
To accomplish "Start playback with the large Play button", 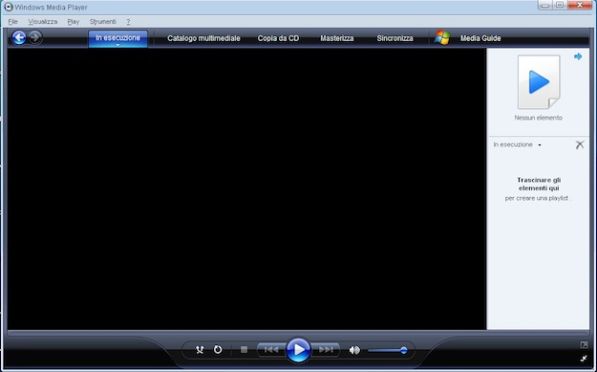I will [298, 350].
